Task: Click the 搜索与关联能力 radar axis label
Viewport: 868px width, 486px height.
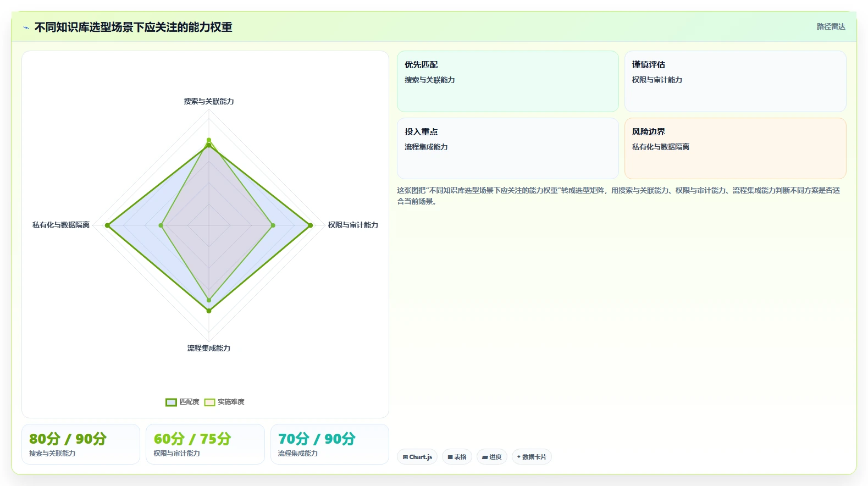Action: [209, 101]
